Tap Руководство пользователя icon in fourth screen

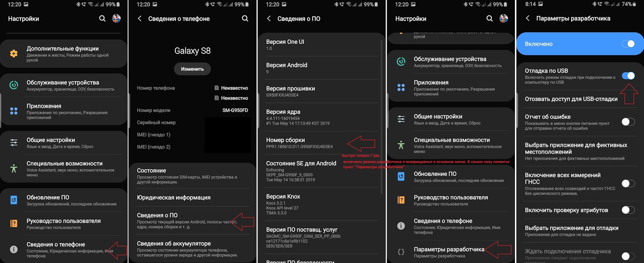click(401, 200)
